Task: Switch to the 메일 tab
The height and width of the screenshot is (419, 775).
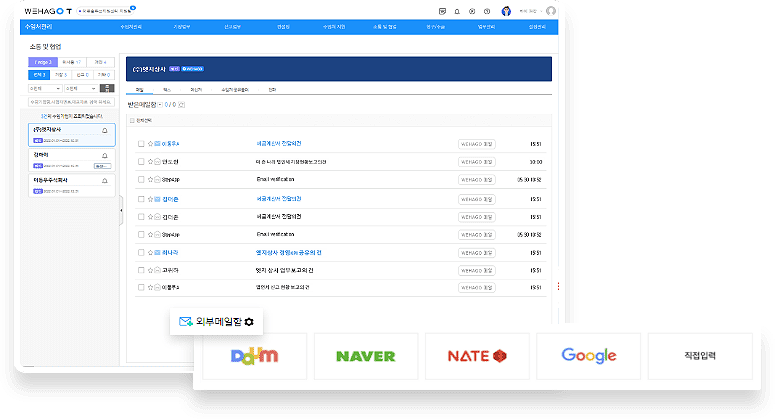Action: (x=139, y=90)
